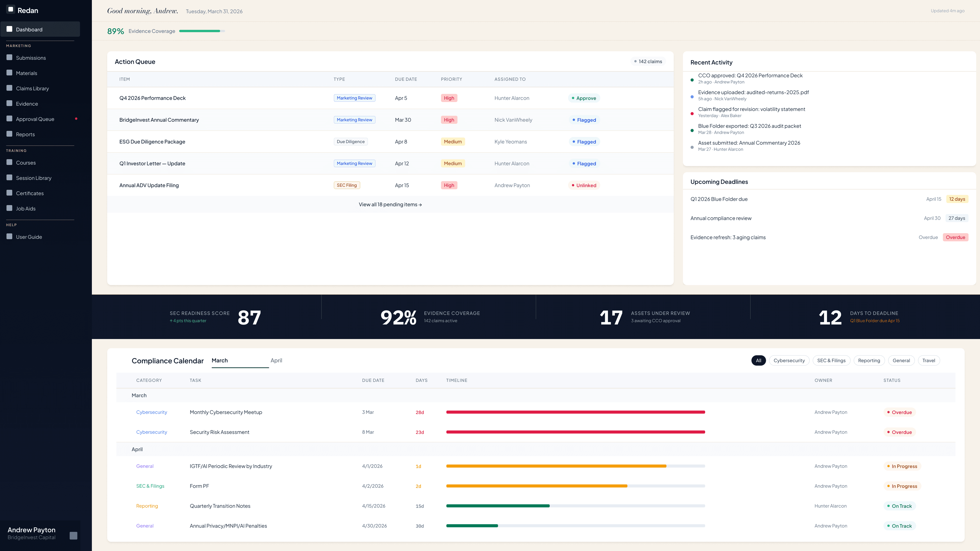This screenshot has height=551, width=980.
Task: Select the March tab
Action: 220,360
